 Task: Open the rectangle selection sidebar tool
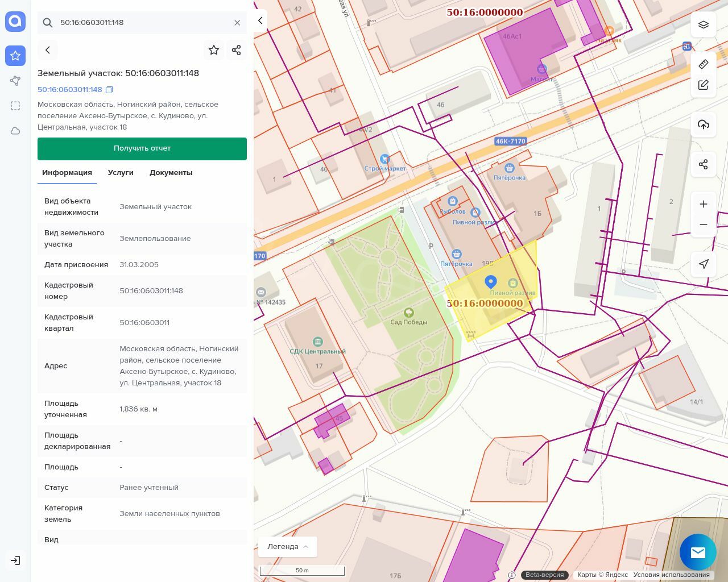point(15,106)
